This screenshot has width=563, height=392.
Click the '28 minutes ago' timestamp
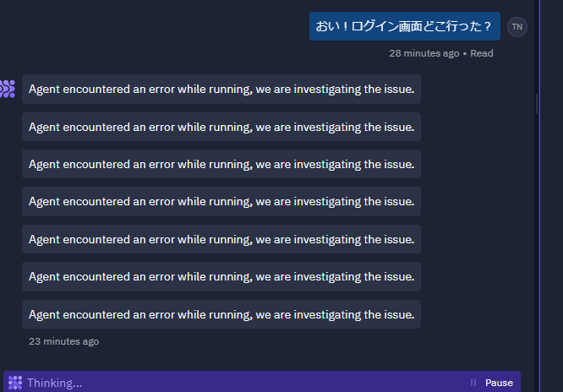click(424, 53)
